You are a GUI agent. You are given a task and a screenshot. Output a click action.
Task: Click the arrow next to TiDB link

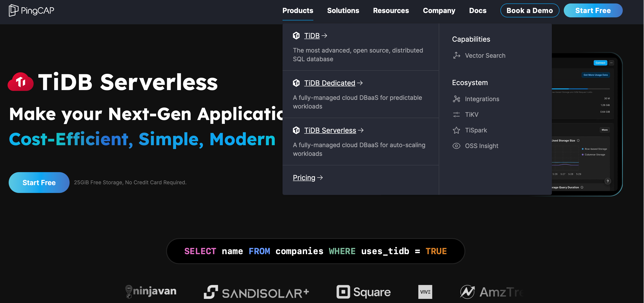coord(325,36)
